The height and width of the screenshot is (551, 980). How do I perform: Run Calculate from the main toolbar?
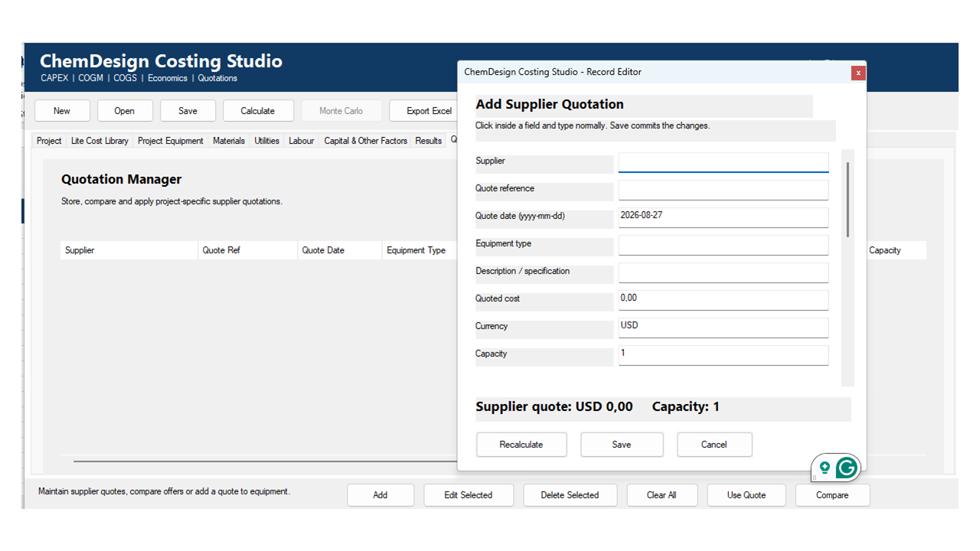click(x=257, y=111)
